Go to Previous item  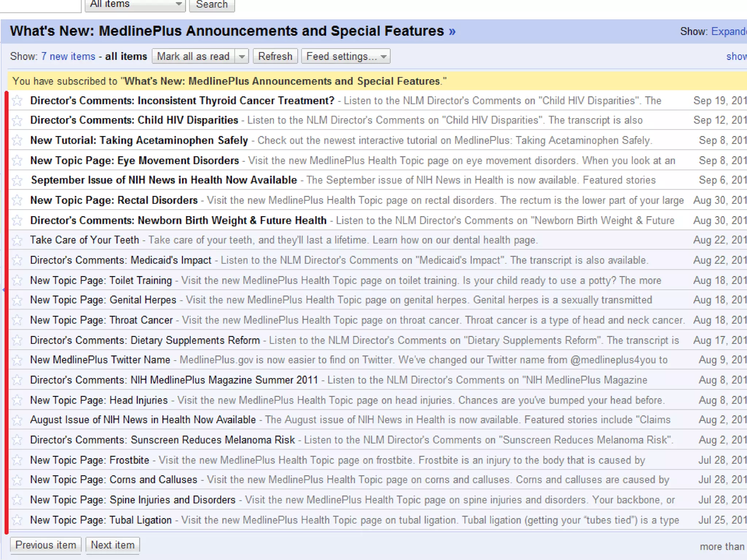point(46,545)
